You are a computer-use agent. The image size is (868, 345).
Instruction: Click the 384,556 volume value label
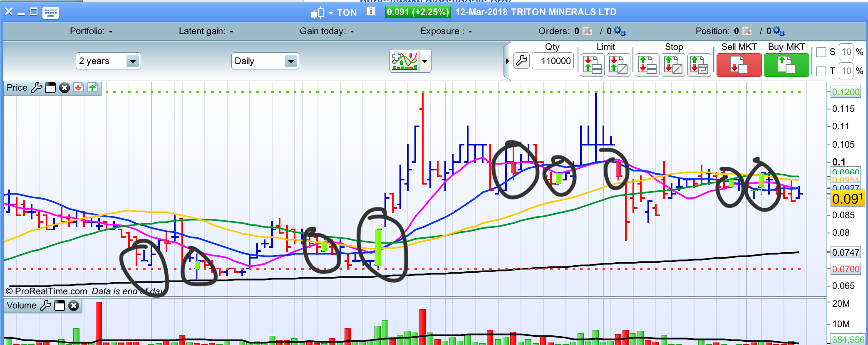pyautogui.click(x=848, y=339)
